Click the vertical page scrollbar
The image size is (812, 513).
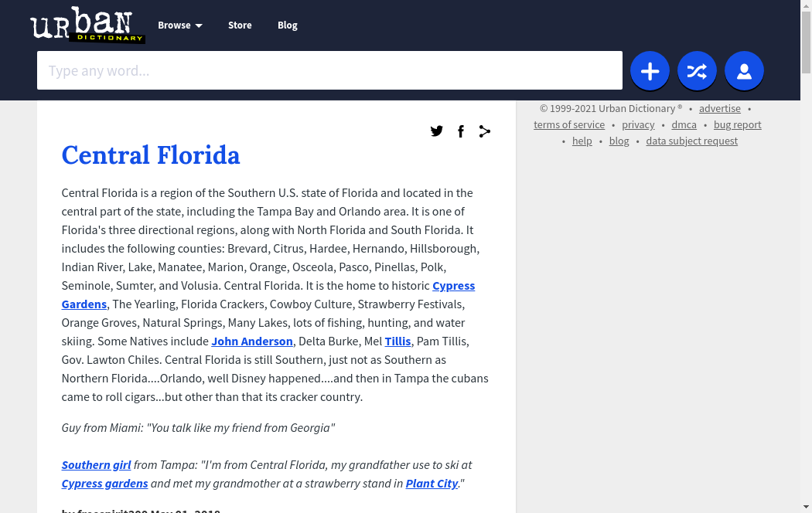point(806,232)
